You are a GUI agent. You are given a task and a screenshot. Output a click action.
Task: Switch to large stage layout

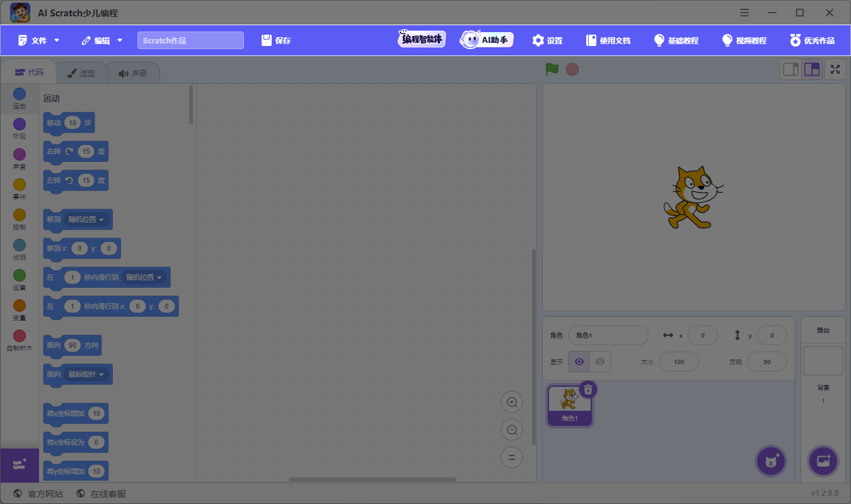pyautogui.click(x=812, y=69)
